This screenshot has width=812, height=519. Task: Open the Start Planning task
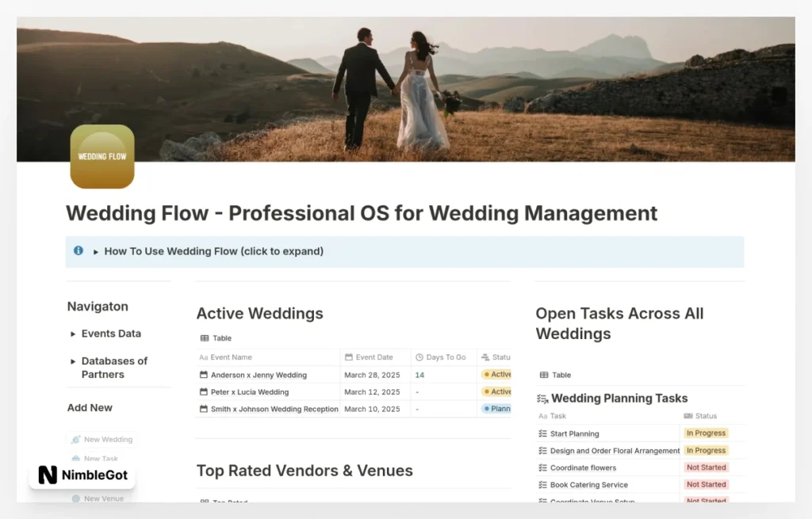click(574, 433)
